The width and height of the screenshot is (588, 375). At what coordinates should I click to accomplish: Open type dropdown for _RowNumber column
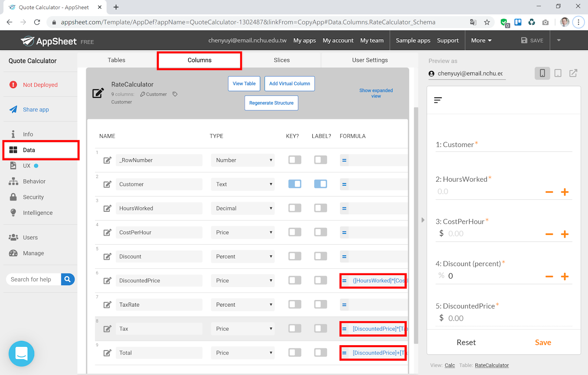(243, 160)
